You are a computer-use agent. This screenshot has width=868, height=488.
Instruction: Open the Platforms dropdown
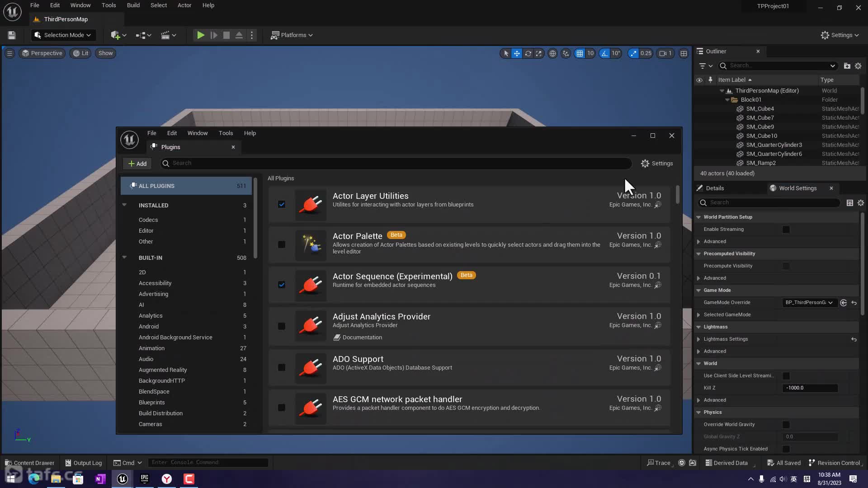coord(292,35)
